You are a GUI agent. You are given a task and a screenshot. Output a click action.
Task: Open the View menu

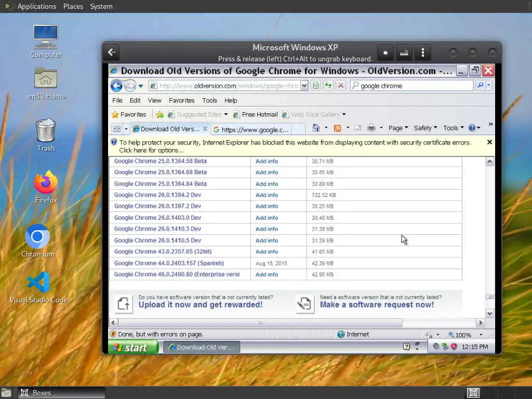pyautogui.click(x=154, y=100)
